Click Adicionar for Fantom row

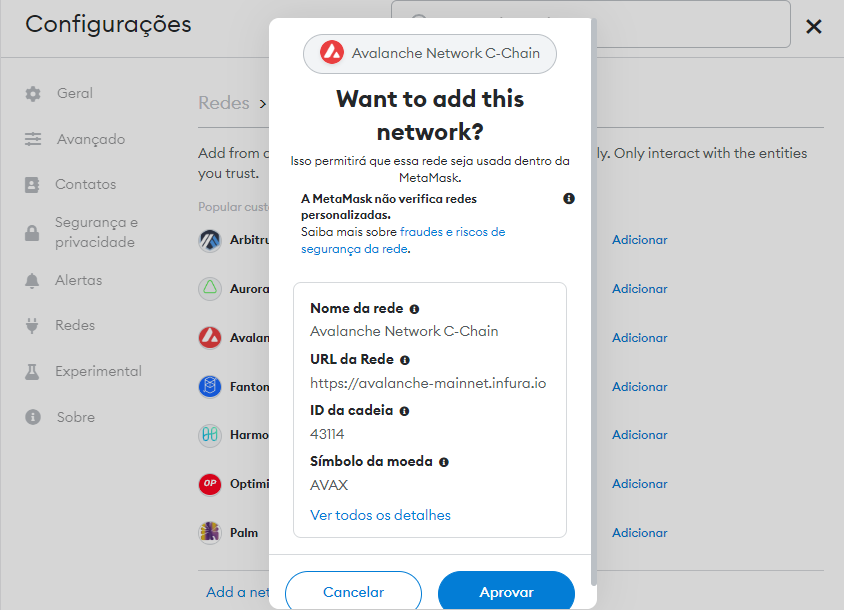click(639, 387)
